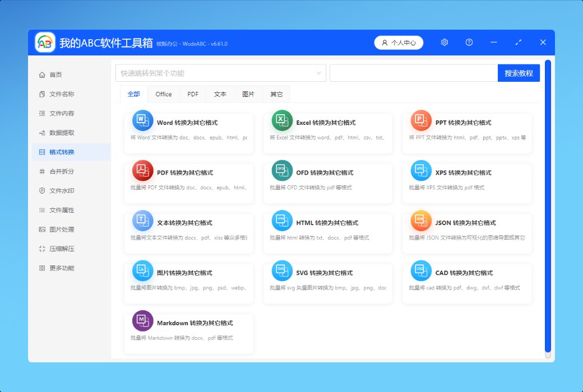Select the SVG conversion icon

[x=282, y=271]
